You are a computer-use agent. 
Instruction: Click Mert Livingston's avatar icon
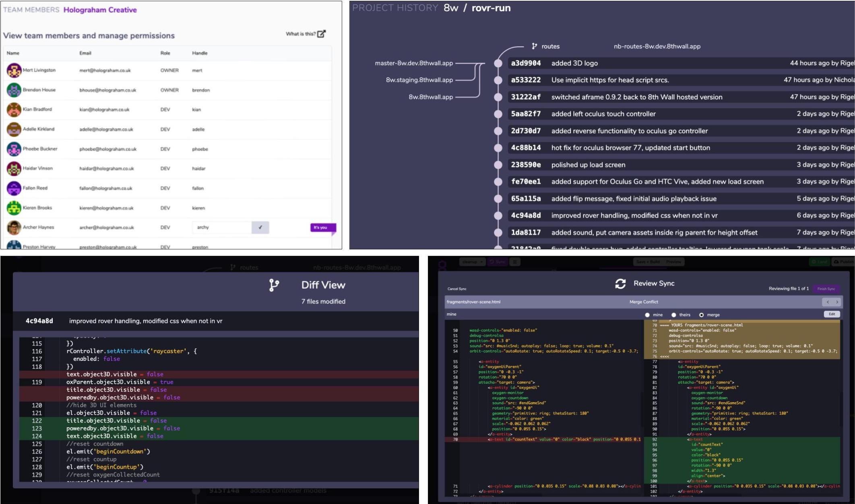click(14, 70)
